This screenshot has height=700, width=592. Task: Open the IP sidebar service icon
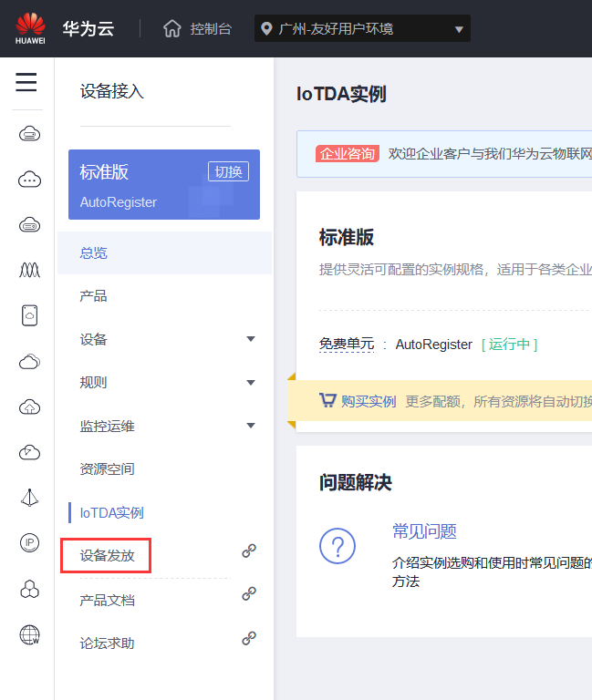29,543
